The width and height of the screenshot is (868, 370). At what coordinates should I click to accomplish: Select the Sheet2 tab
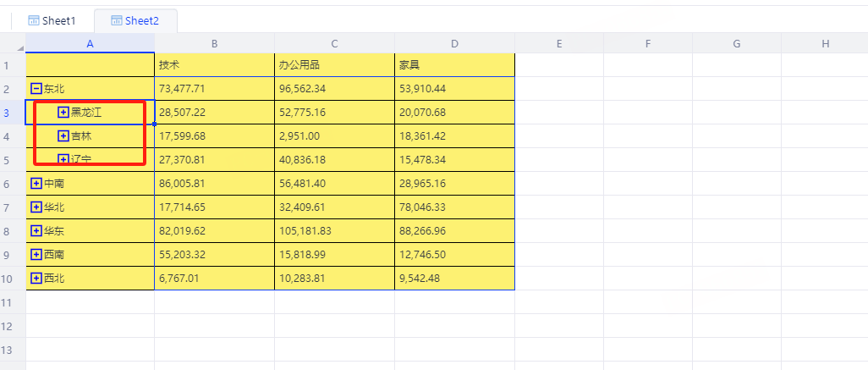[135, 20]
